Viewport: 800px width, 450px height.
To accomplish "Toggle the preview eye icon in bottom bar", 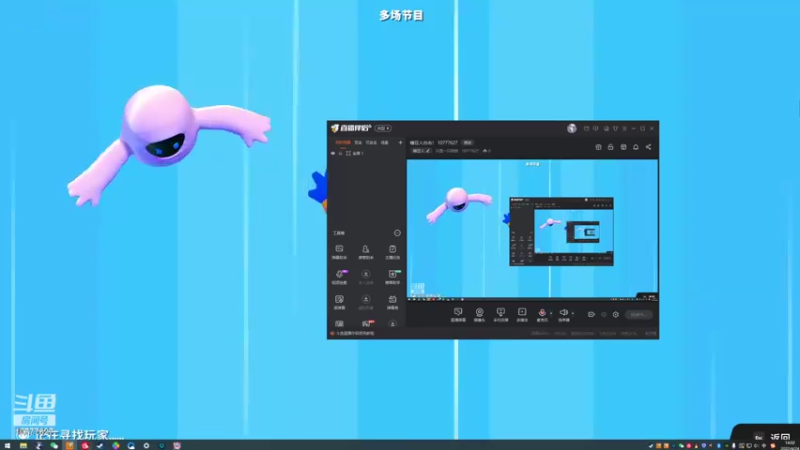I will (x=604, y=314).
